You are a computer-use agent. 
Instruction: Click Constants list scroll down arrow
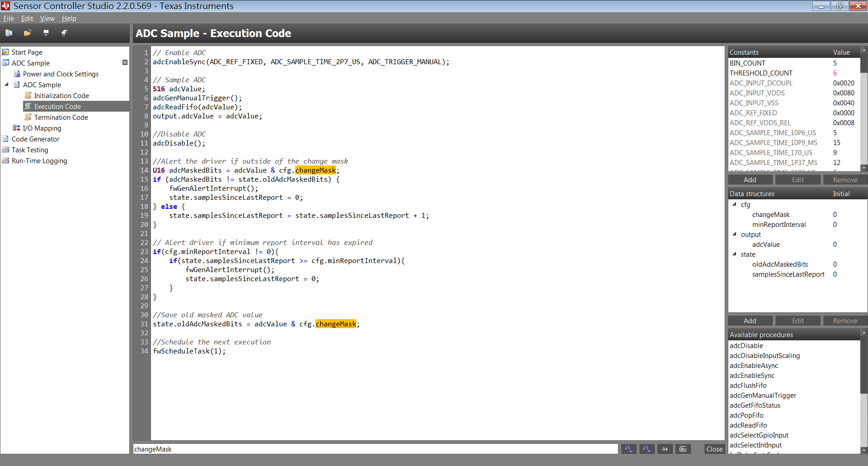864,168
